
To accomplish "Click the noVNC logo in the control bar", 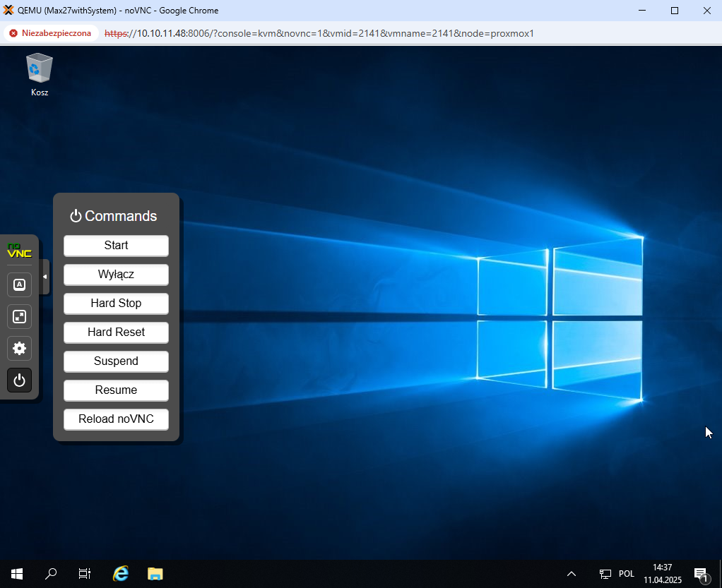I will tap(19, 251).
